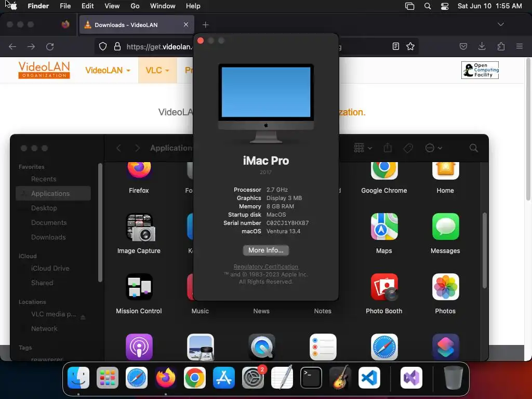This screenshot has height=399, width=532.
Task: Launch Visual Studio Code from Dock
Action: click(x=369, y=378)
